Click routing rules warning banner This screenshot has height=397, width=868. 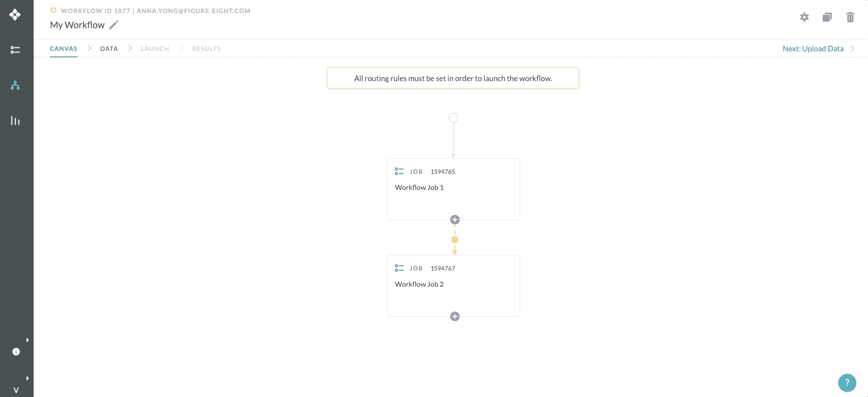coord(453,78)
